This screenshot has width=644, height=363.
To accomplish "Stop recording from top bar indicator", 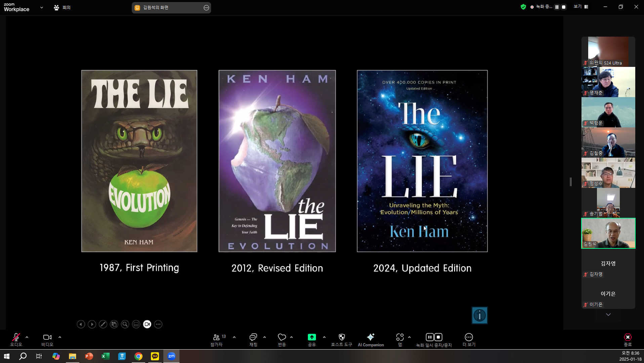I will tap(564, 7).
